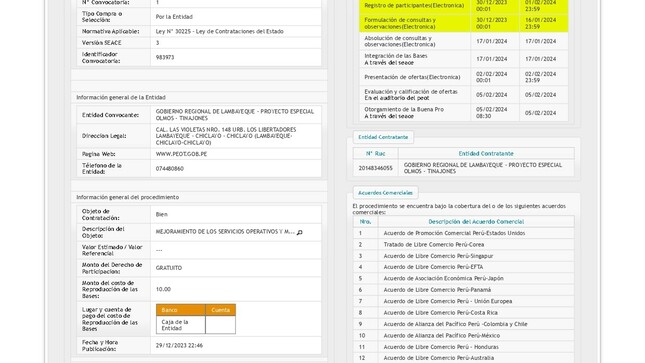Select the Perú-EFTA agreement row

(x=464, y=267)
